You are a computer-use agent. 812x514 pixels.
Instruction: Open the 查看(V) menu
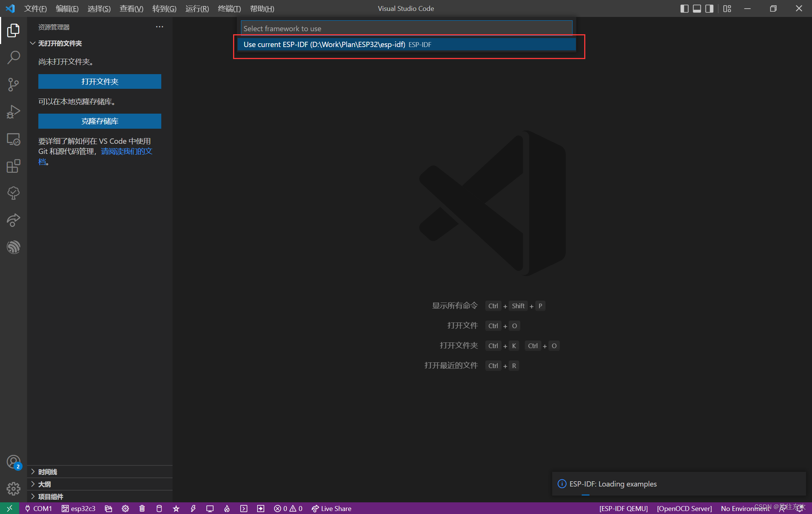coord(131,8)
